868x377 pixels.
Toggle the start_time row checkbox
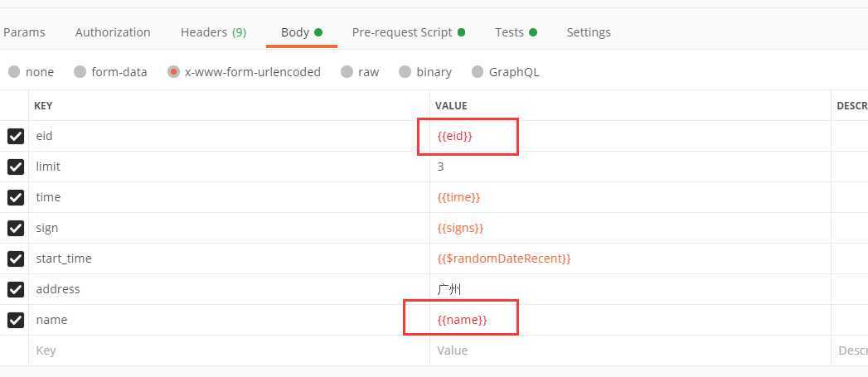pyautogui.click(x=16, y=259)
